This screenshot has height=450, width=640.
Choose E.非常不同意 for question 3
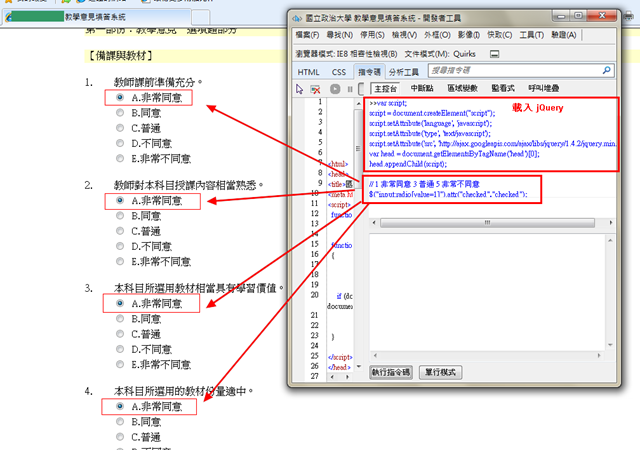click(120, 364)
